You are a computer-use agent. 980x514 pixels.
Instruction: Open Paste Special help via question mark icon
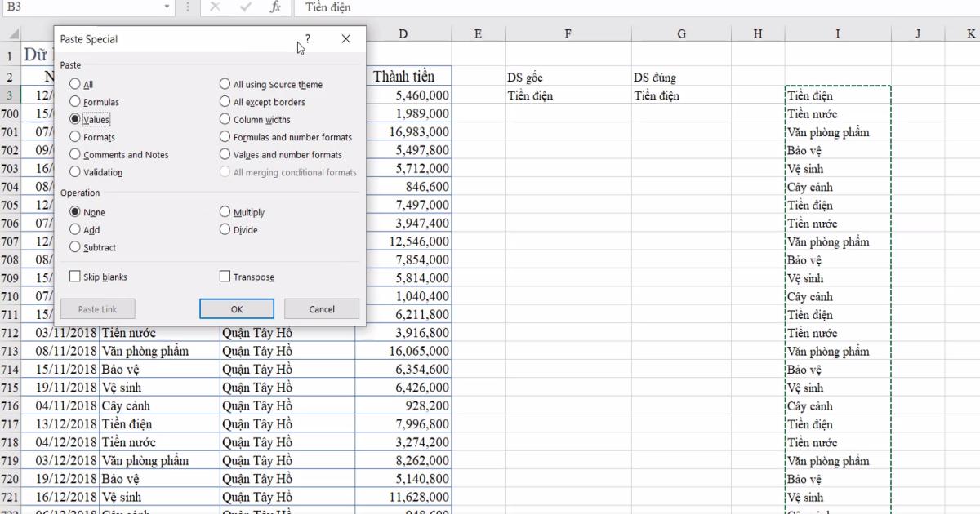pyautogui.click(x=308, y=38)
